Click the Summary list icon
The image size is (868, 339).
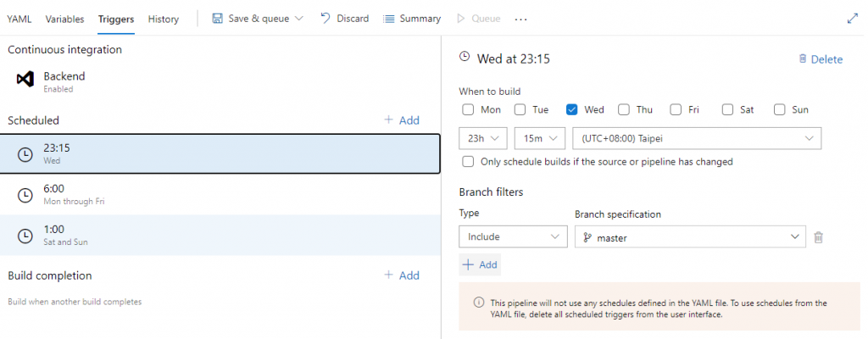388,19
